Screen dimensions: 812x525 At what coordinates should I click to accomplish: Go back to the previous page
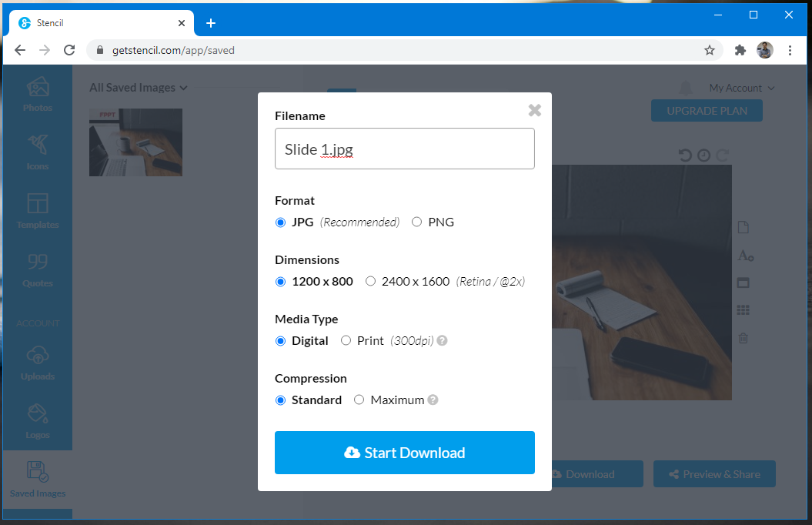20,50
